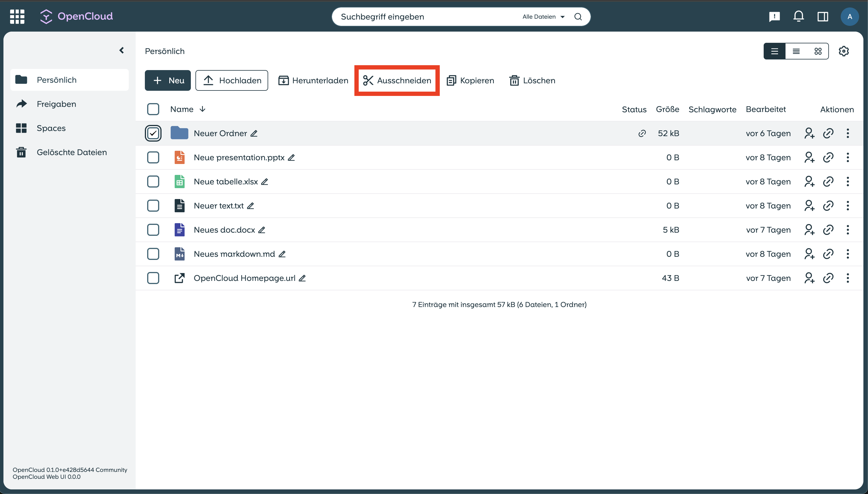The width and height of the screenshot is (868, 494).
Task: Check the Neues markdown.md checkbox
Action: (x=153, y=254)
